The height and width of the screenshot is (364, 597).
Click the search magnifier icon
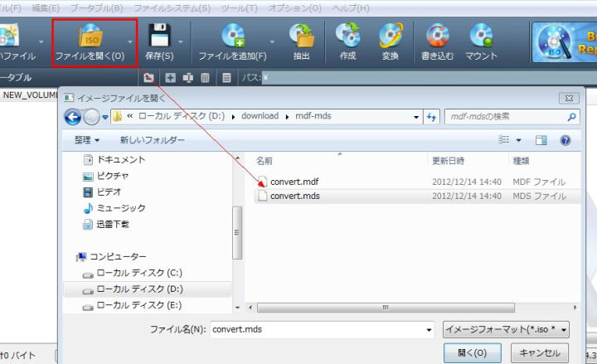[x=571, y=117]
